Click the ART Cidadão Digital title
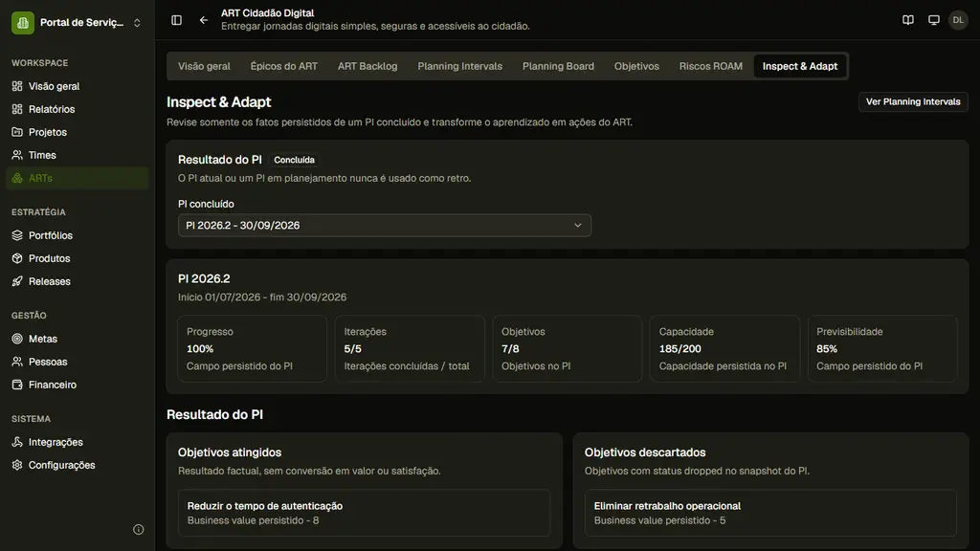This screenshot has width=980, height=551. click(x=268, y=13)
